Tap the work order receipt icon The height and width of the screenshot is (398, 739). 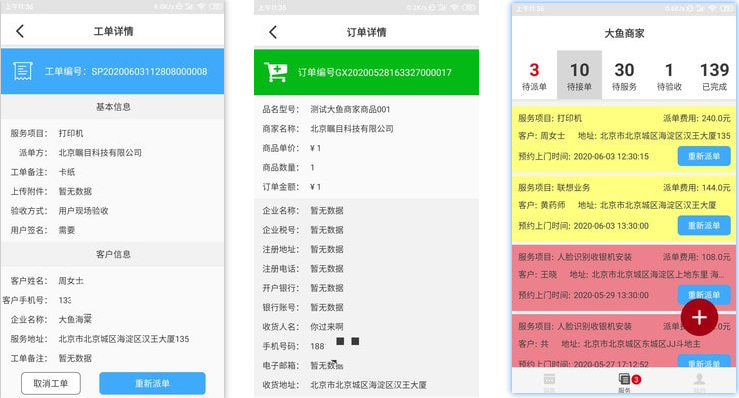pyautogui.click(x=23, y=71)
